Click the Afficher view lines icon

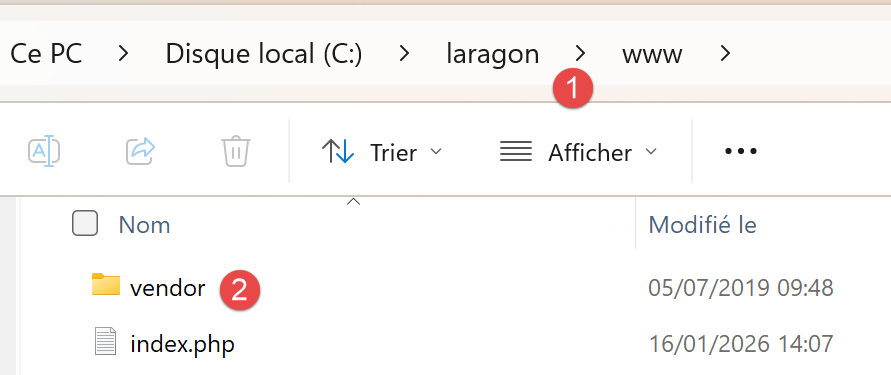click(x=516, y=152)
